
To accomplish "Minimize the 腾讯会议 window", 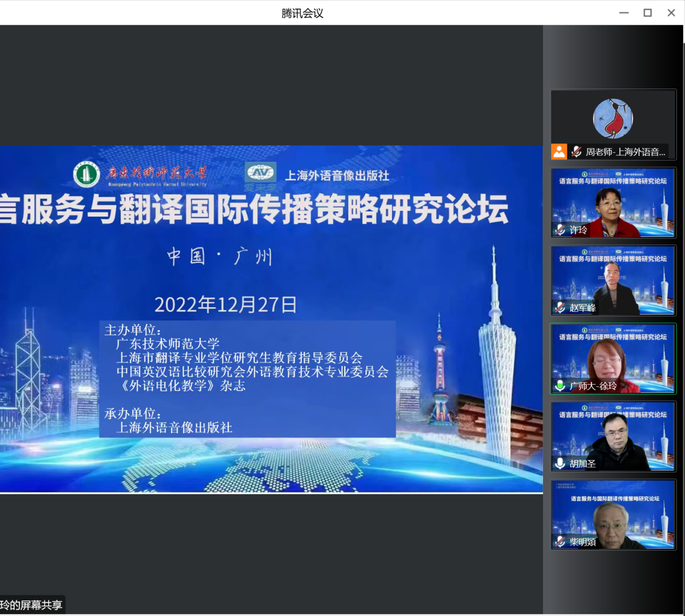I will [624, 13].
